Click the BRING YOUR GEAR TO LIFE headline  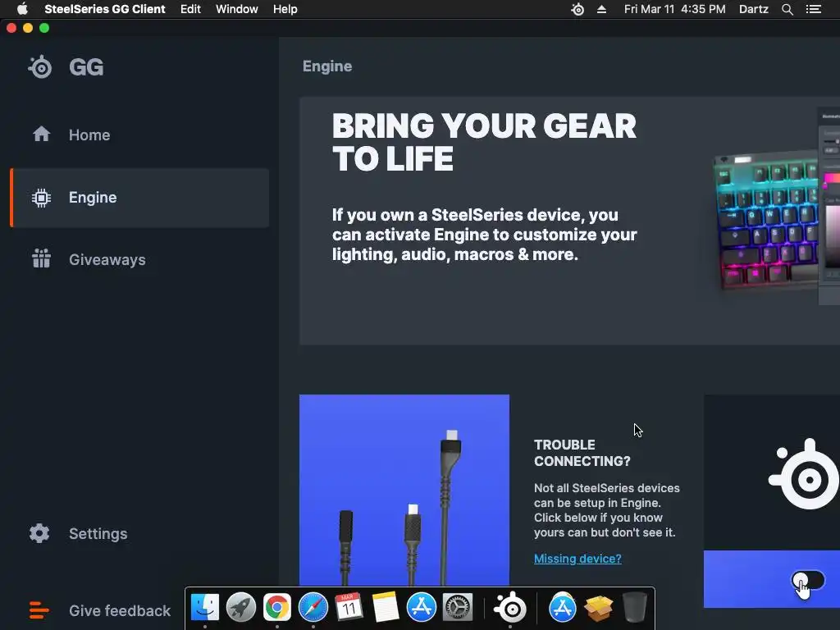(x=484, y=142)
